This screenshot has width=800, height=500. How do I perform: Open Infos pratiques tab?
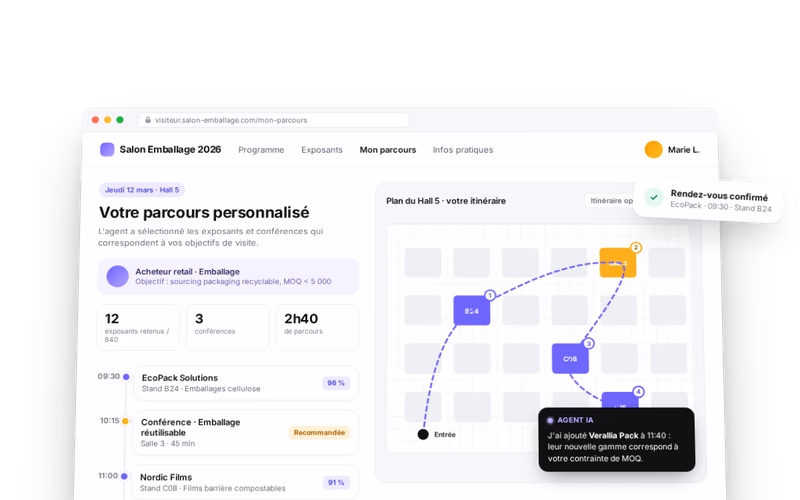[x=463, y=150]
